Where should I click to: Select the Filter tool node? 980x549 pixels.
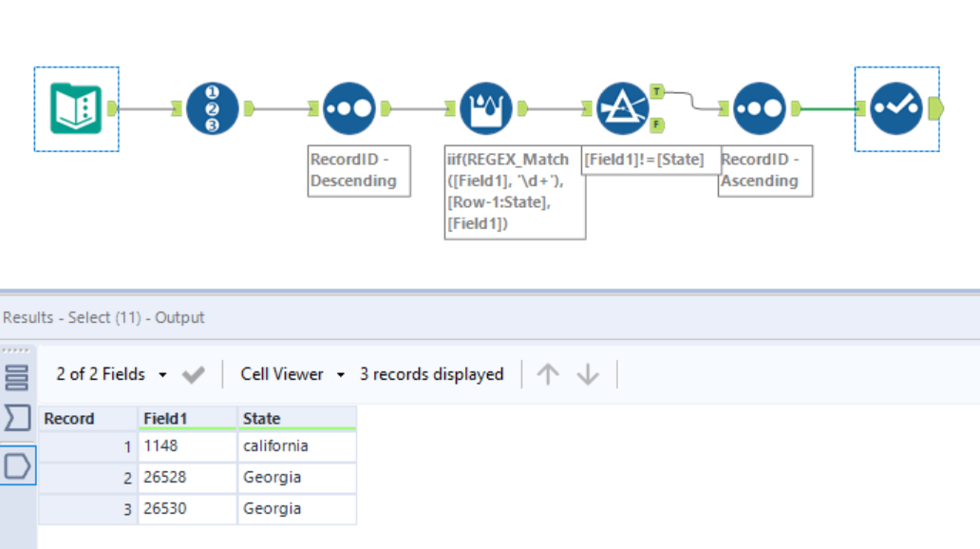(622, 109)
